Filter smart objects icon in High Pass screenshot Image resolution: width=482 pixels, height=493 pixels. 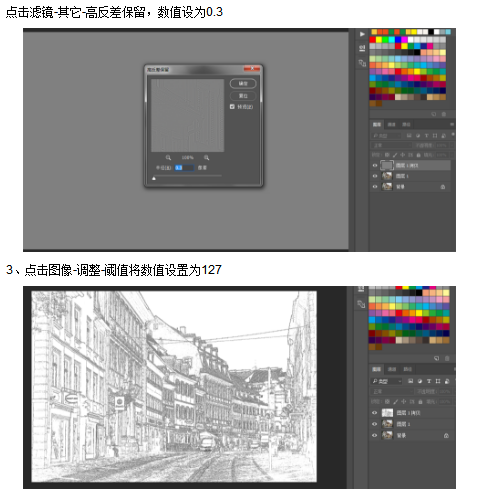coord(444,136)
